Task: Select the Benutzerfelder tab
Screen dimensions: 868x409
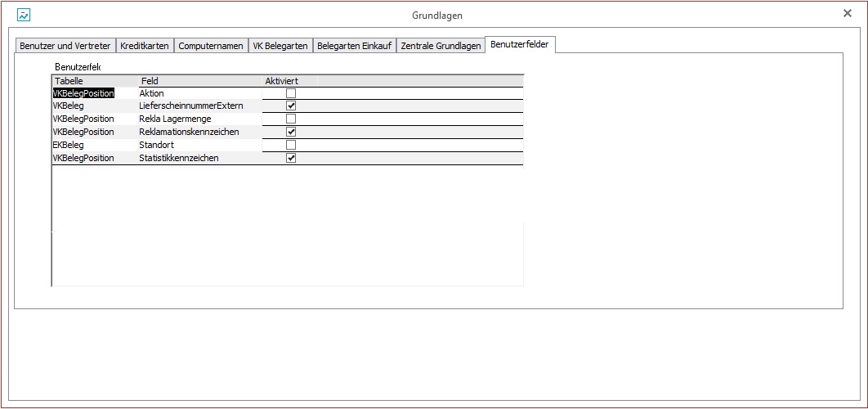Action: point(521,45)
